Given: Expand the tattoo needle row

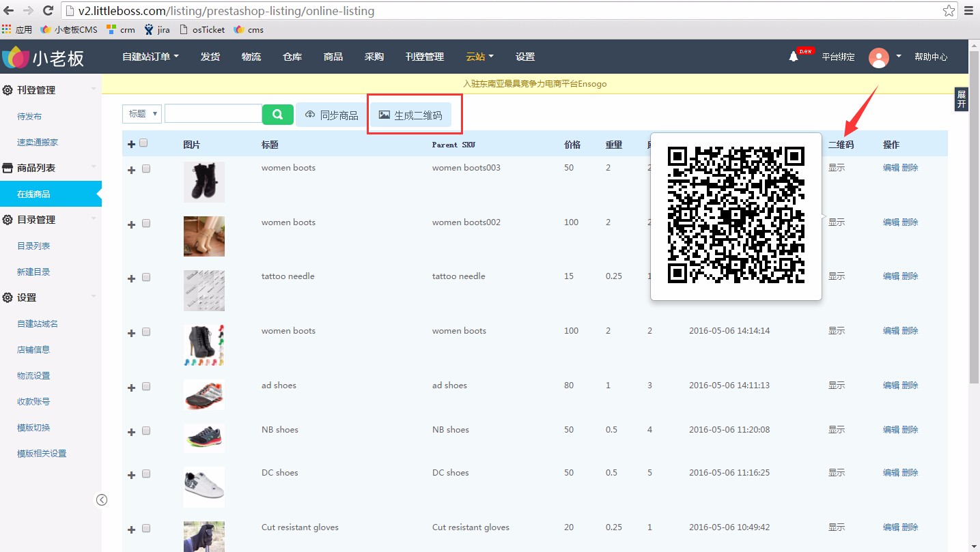Looking at the screenshot, I should [x=132, y=278].
